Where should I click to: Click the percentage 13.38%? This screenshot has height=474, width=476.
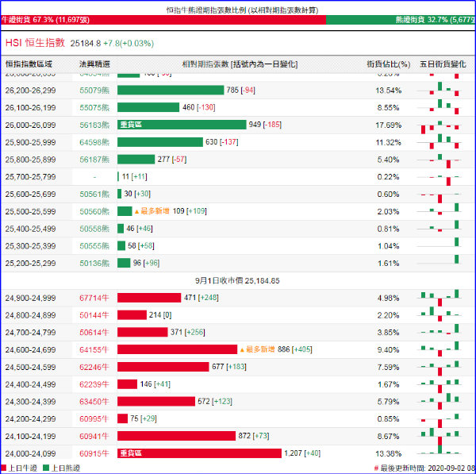(x=388, y=453)
